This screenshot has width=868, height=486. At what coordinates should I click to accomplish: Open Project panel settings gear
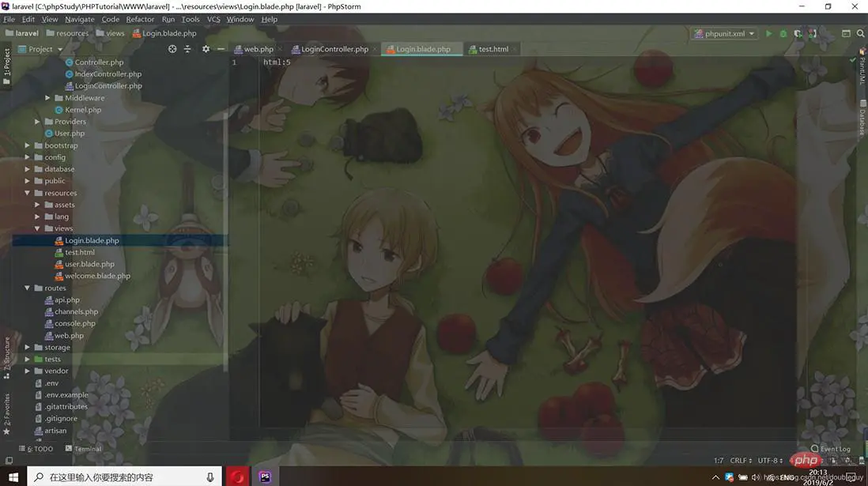(x=206, y=49)
